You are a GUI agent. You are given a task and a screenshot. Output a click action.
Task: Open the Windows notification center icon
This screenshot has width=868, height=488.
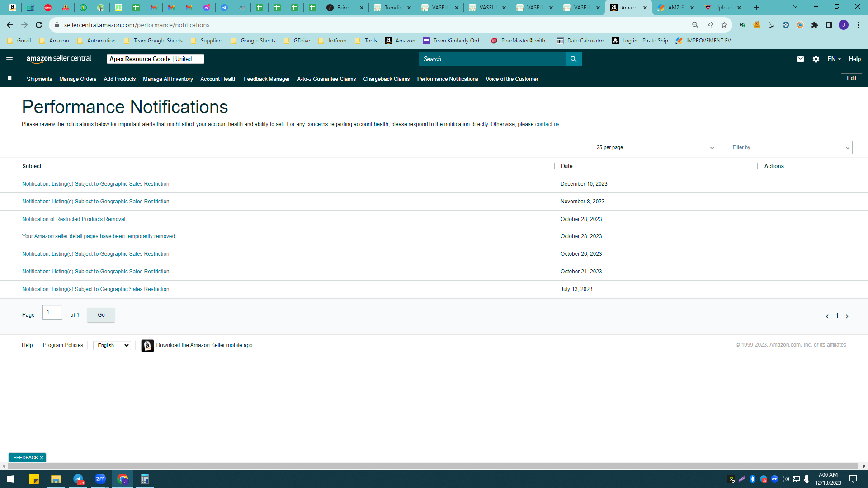[x=853, y=479]
